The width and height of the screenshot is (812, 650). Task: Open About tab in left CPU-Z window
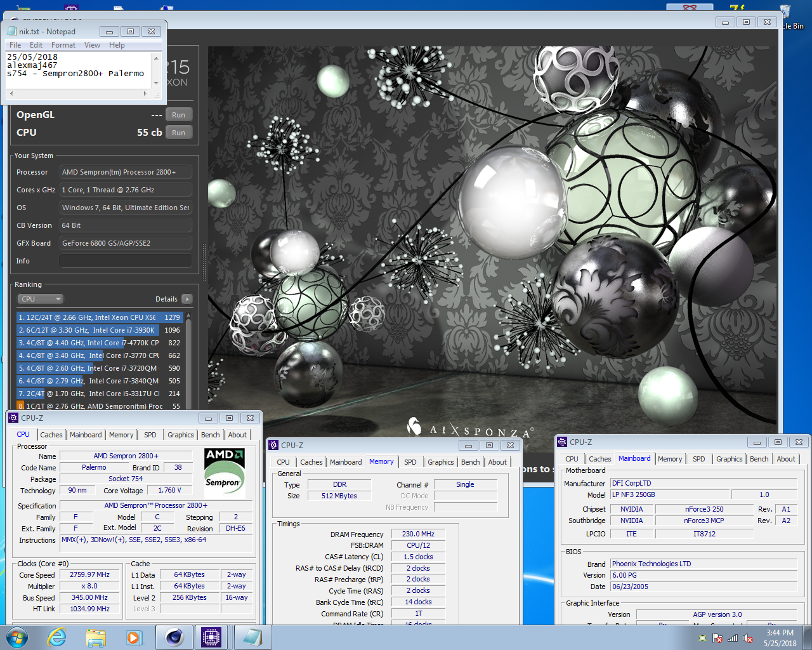click(238, 435)
